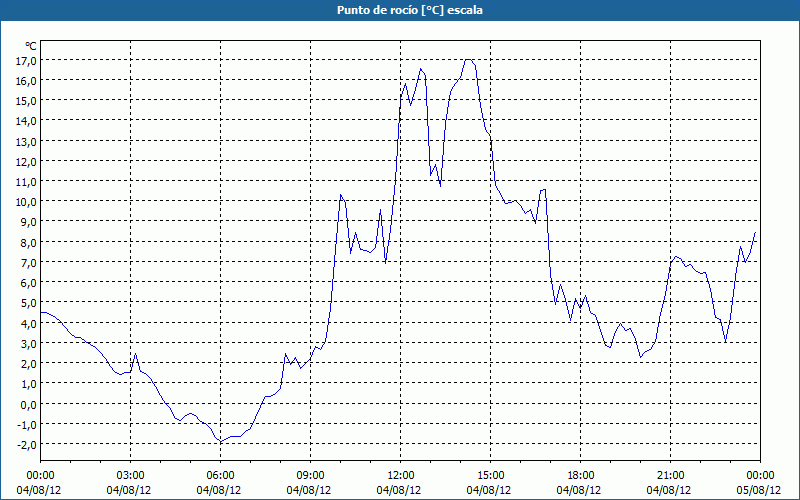Click the 03:00 time label
The height and width of the screenshot is (500, 800).
coord(130,476)
